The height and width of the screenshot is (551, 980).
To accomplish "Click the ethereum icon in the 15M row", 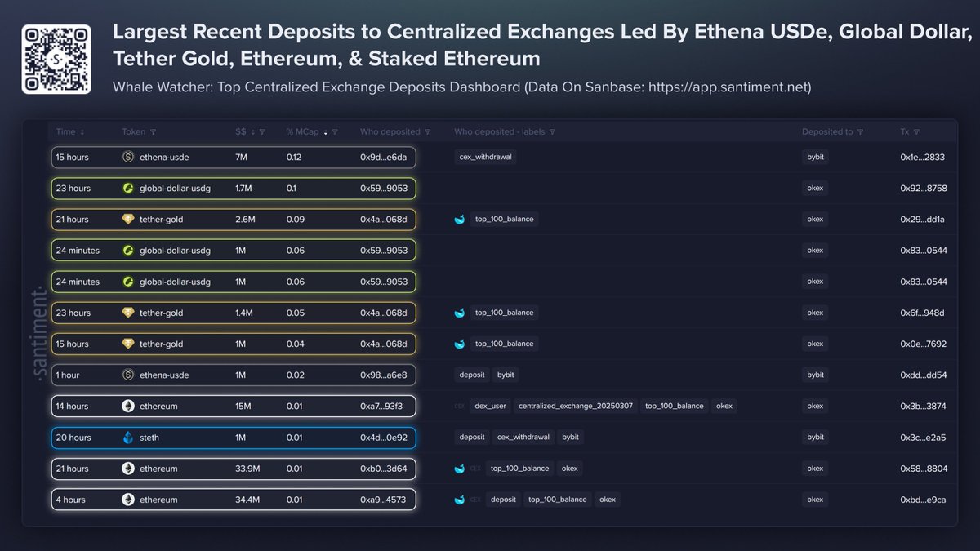I will (128, 407).
